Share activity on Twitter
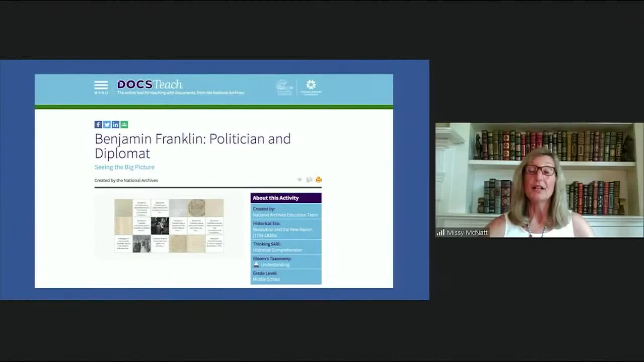 (107, 125)
